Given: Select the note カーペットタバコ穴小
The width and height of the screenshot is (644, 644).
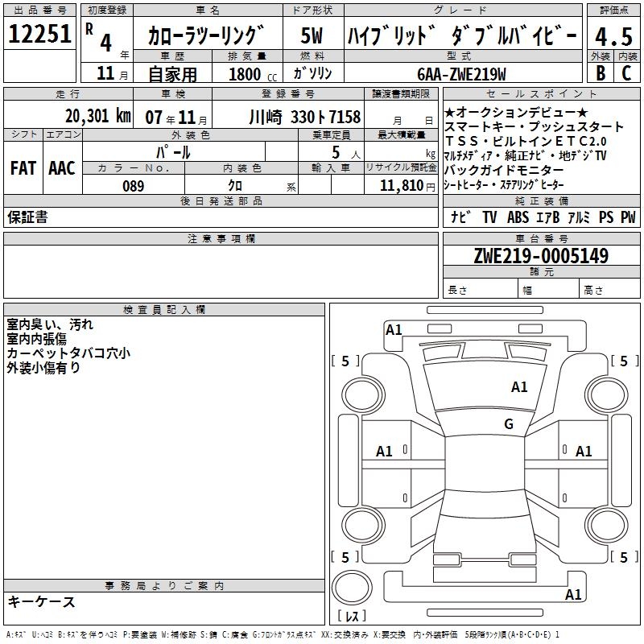Looking at the screenshot, I should coord(68,353).
